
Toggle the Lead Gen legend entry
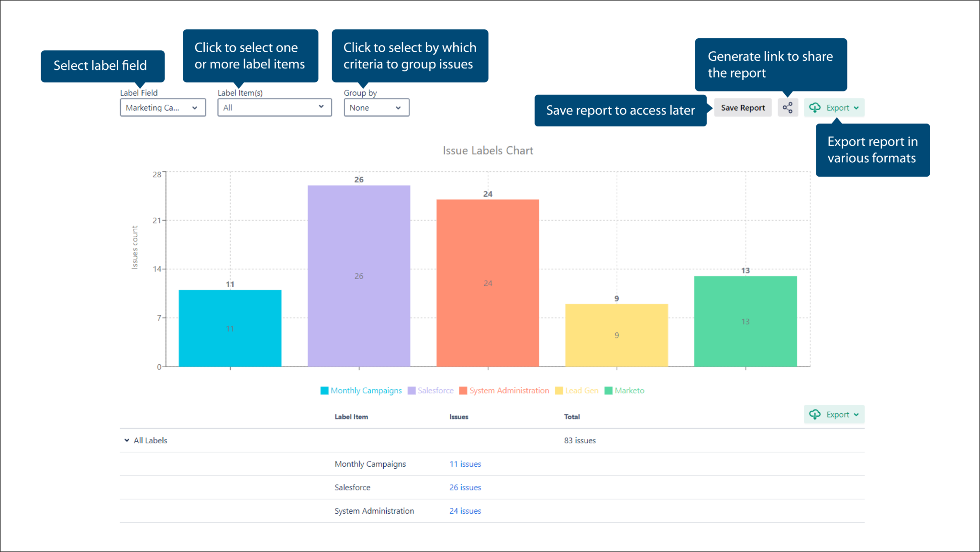tap(581, 390)
